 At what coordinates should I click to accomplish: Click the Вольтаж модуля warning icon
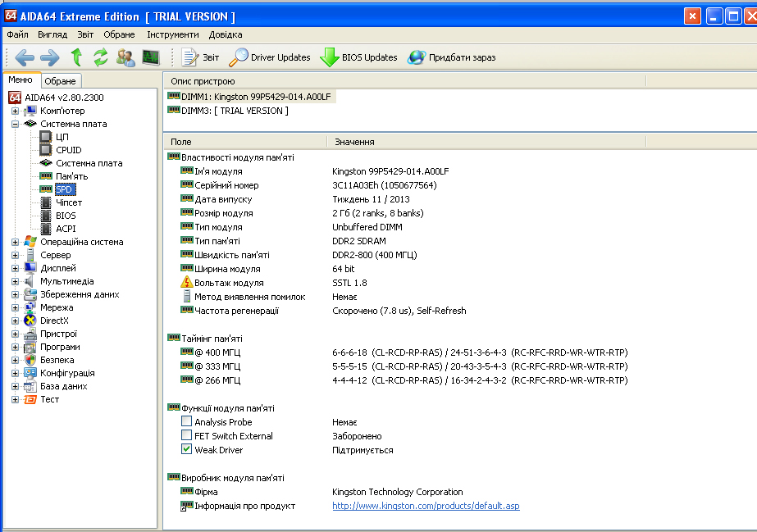coord(186,282)
